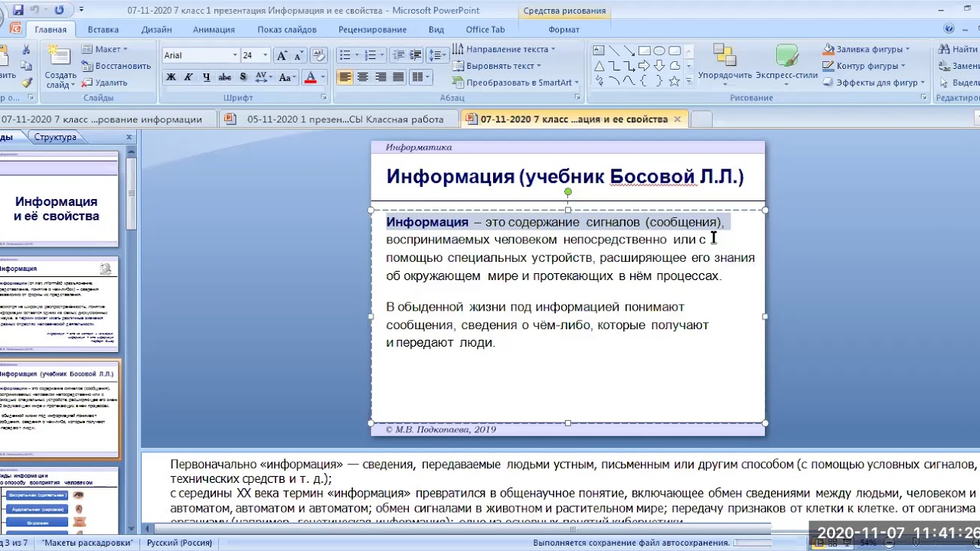Center the paragraph text
The width and height of the screenshot is (980, 551).
click(362, 77)
